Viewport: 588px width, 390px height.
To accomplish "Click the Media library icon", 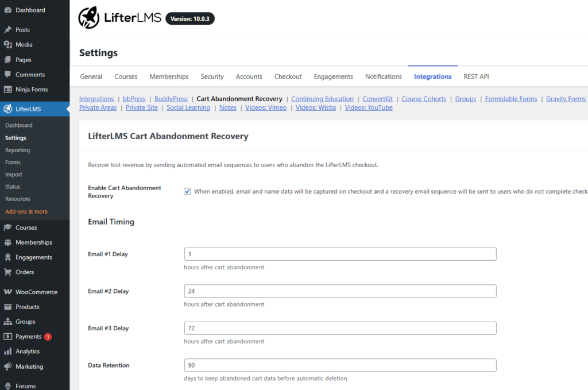I will click(x=7, y=45).
